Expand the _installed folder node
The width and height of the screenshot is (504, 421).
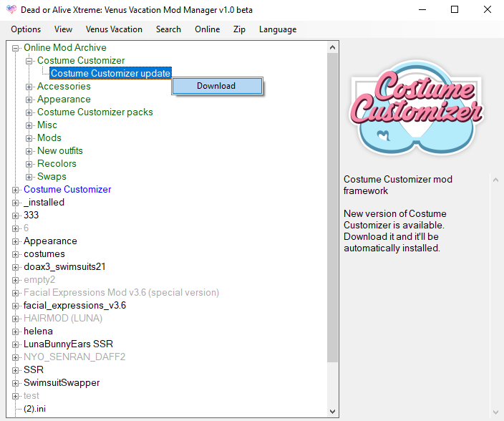(15, 203)
